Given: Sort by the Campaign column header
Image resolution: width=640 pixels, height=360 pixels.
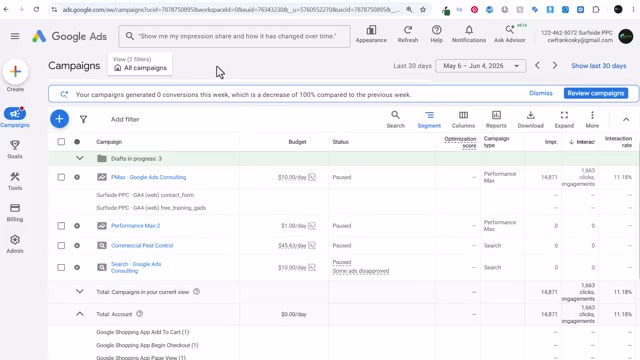Looking at the screenshot, I should (x=109, y=142).
